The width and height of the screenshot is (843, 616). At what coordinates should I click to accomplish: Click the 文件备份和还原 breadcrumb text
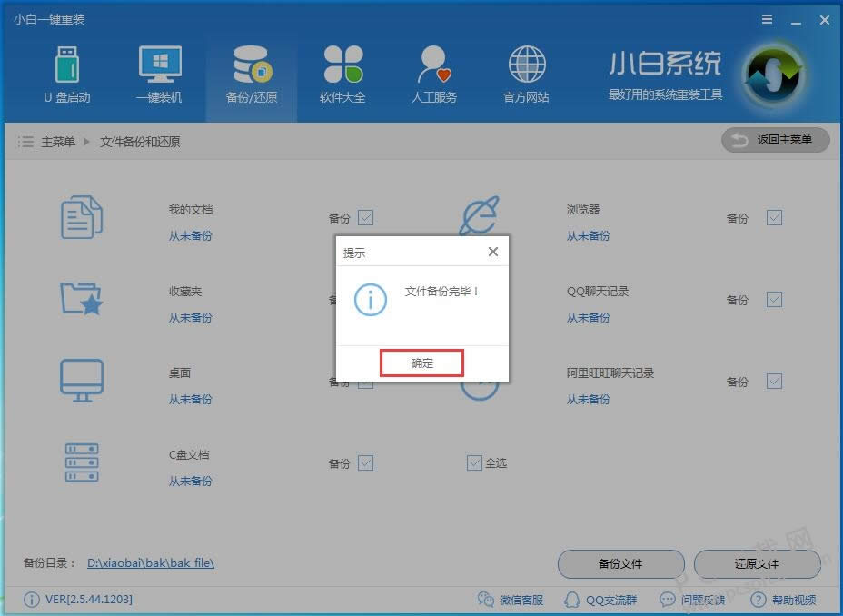[140, 142]
